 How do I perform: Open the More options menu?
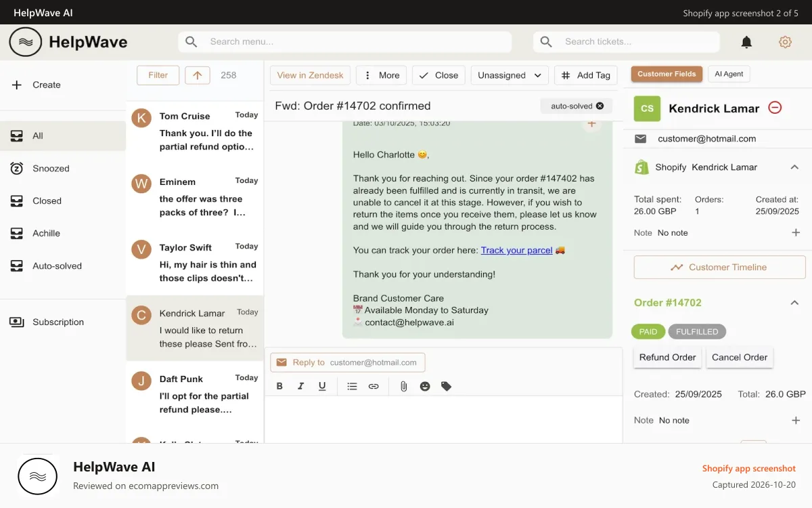381,75
